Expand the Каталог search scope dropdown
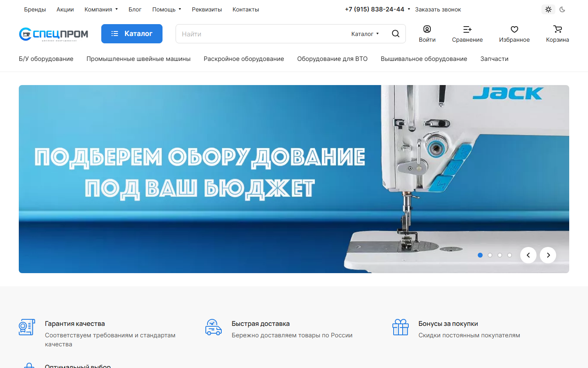588x368 pixels. pos(365,34)
